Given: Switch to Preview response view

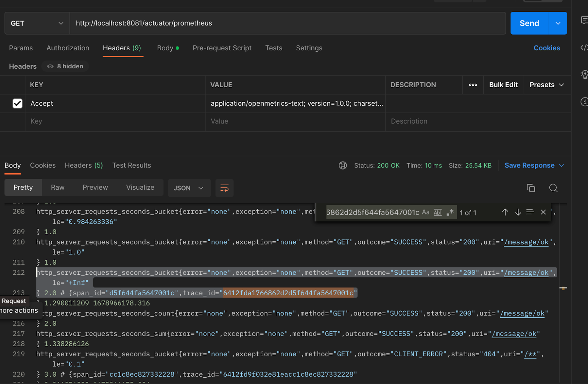Looking at the screenshot, I should point(95,188).
